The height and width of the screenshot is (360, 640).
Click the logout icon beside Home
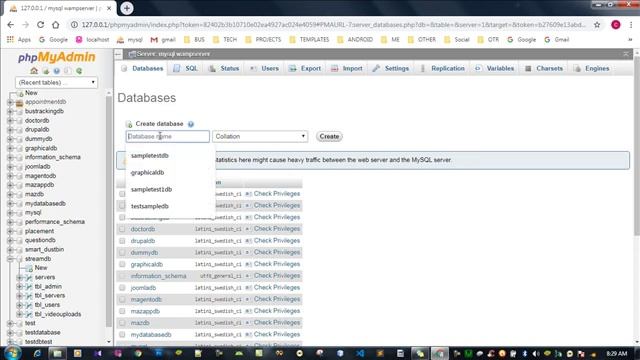tap(45, 71)
